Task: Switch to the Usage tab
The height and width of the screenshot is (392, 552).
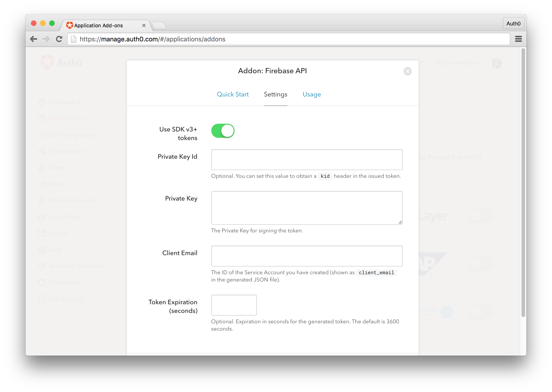Action: coord(312,94)
